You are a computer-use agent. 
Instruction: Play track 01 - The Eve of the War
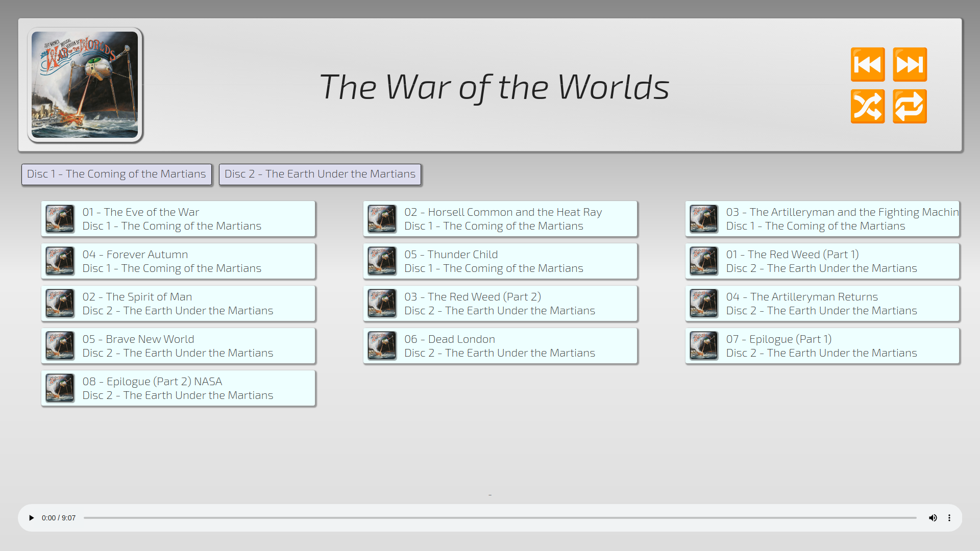click(x=179, y=219)
